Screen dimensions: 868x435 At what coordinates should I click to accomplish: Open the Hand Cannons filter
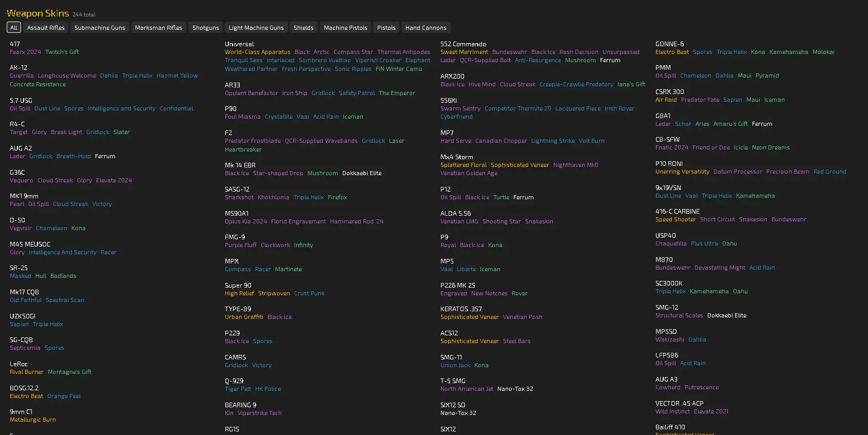[426, 28]
